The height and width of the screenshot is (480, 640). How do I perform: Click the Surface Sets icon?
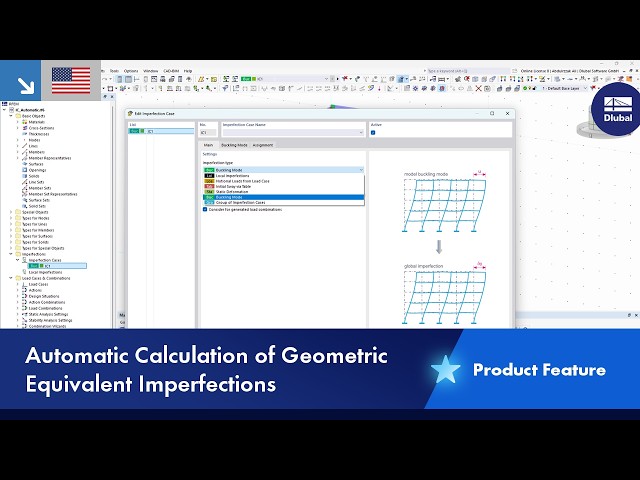pos(24,200)
